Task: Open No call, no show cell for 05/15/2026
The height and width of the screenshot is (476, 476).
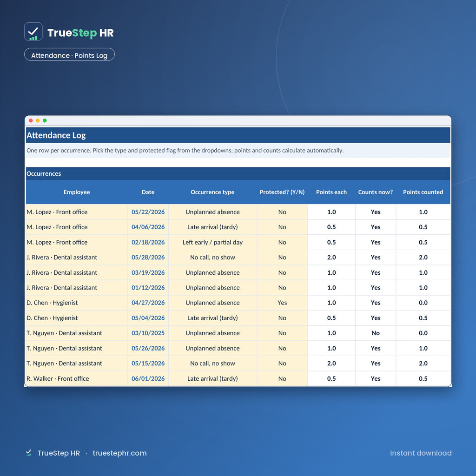Action: pyautogui.click(x=212, y=364)
